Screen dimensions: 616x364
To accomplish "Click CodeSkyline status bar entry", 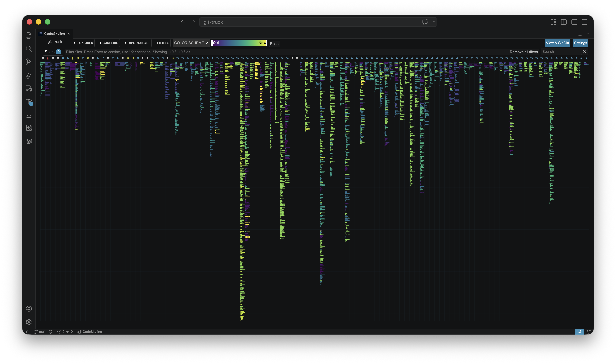I will 90,332.
